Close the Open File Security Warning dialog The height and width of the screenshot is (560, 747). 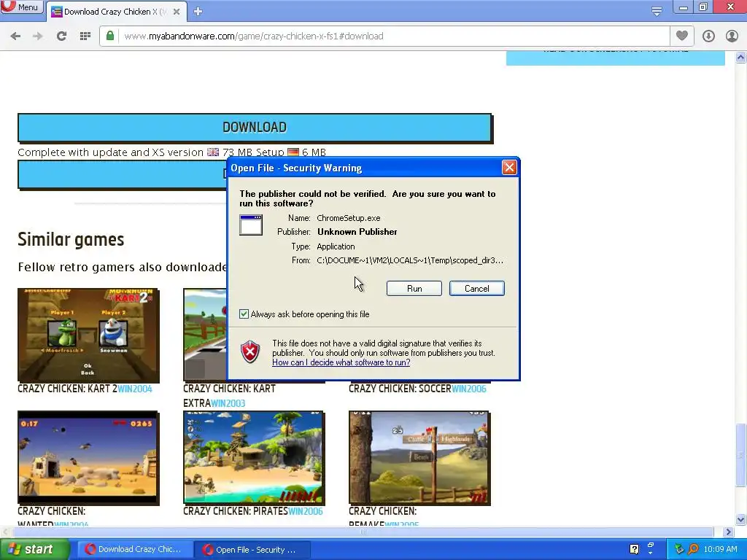pos(509,168)
